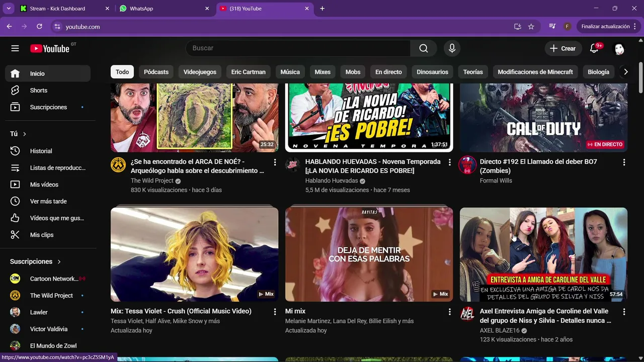644x362 pixels.
Task: Open Formal Wills live channel avatar
Action: point(467,165)
